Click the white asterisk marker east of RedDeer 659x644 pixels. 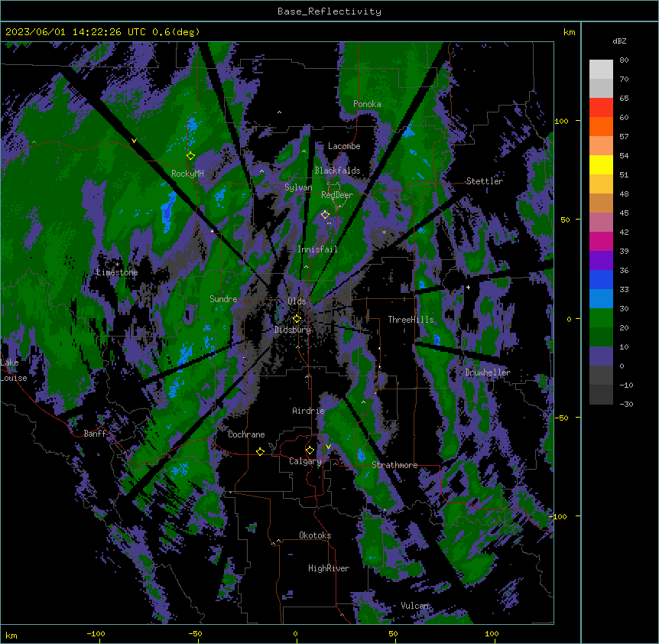384,232
